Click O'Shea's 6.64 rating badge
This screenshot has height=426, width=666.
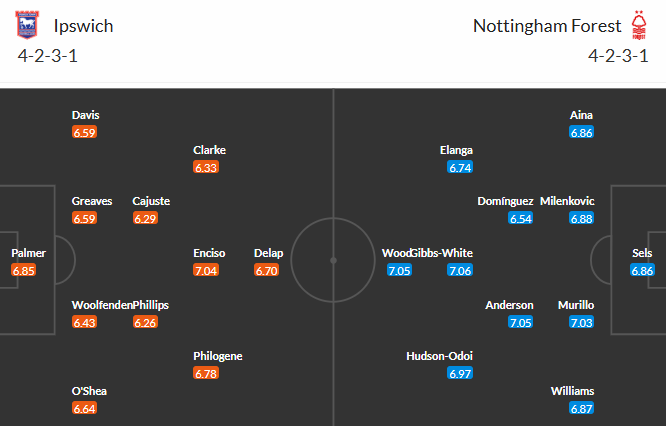(x=85, y=408)
